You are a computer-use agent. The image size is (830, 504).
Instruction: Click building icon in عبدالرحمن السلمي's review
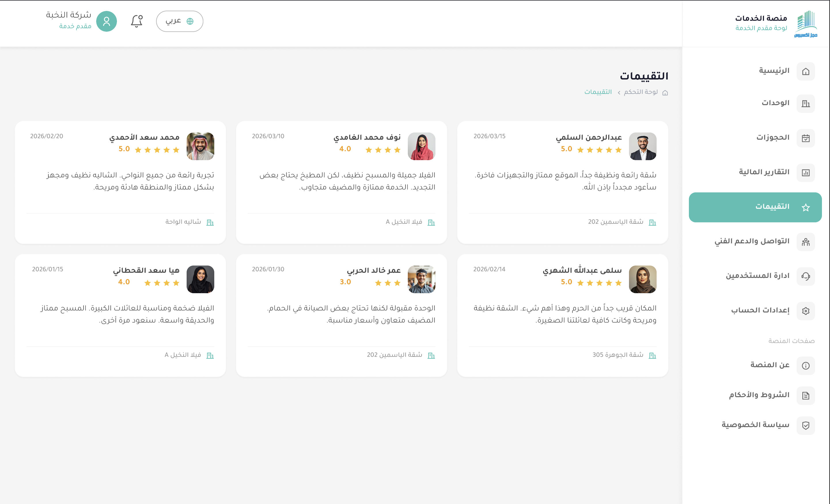653,222
